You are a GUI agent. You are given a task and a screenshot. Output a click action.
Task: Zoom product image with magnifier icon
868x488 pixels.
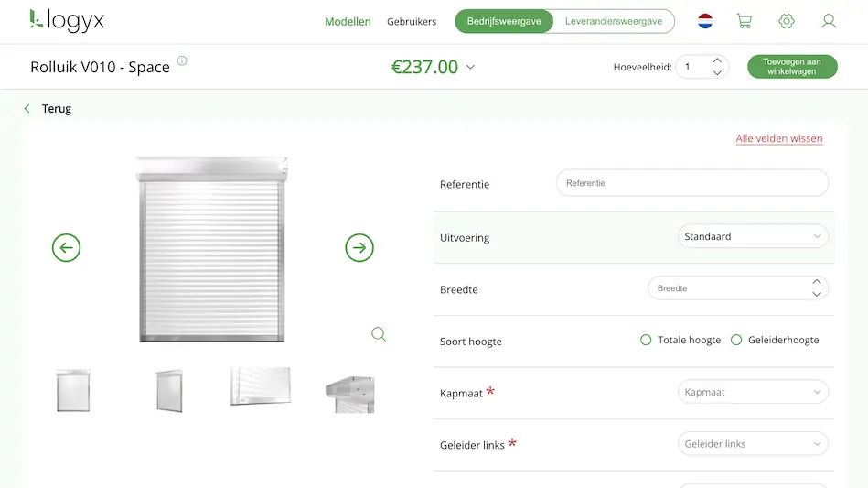379,334
